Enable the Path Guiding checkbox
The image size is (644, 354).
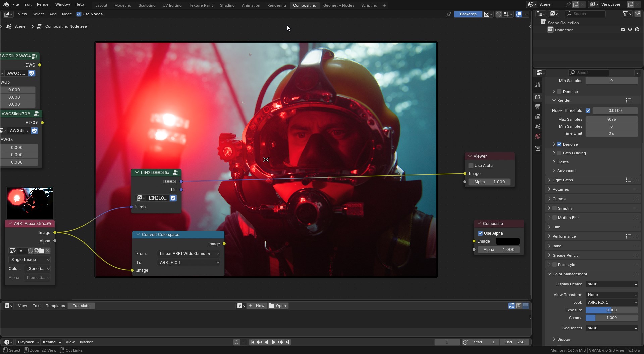(559, 153)
